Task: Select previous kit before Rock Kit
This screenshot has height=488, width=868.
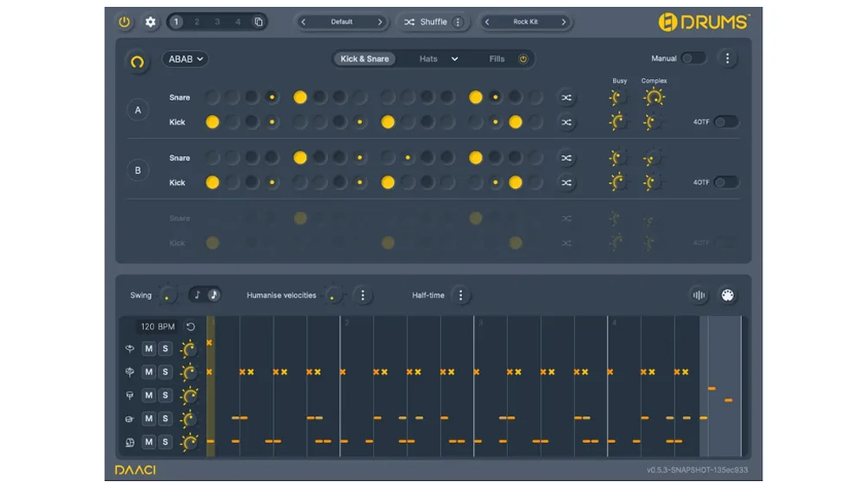Action: pos(487,22)
